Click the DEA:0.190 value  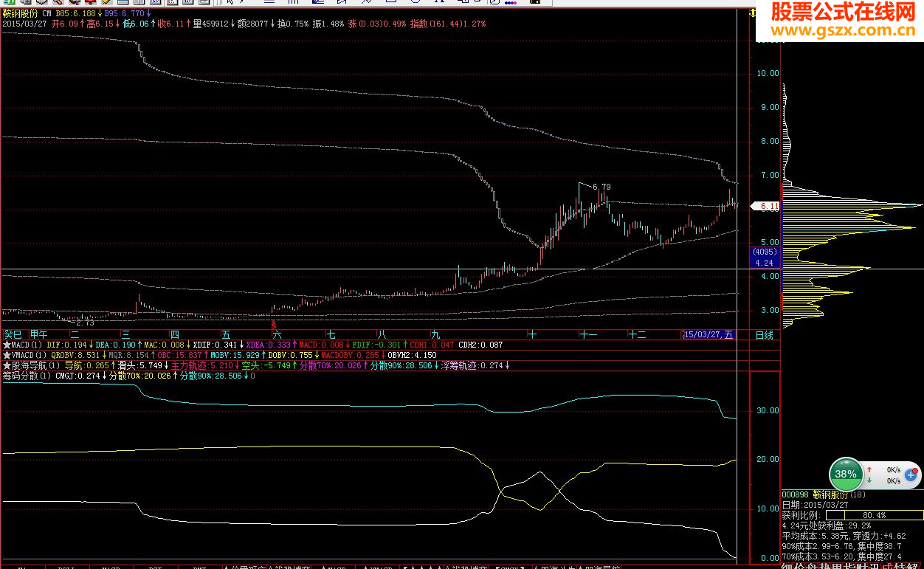click(x=114, y=345)
